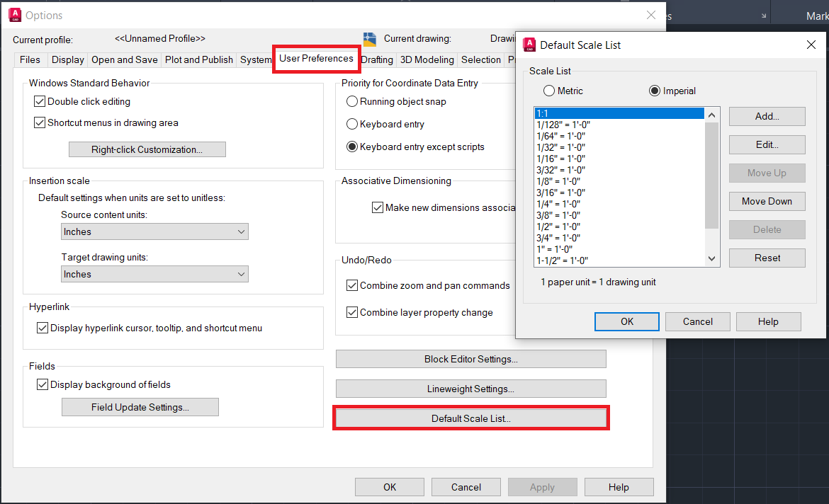Click the AutoCAD logo in the Options title bar
This screenshot has width=829, height=504.
(16, 15)
